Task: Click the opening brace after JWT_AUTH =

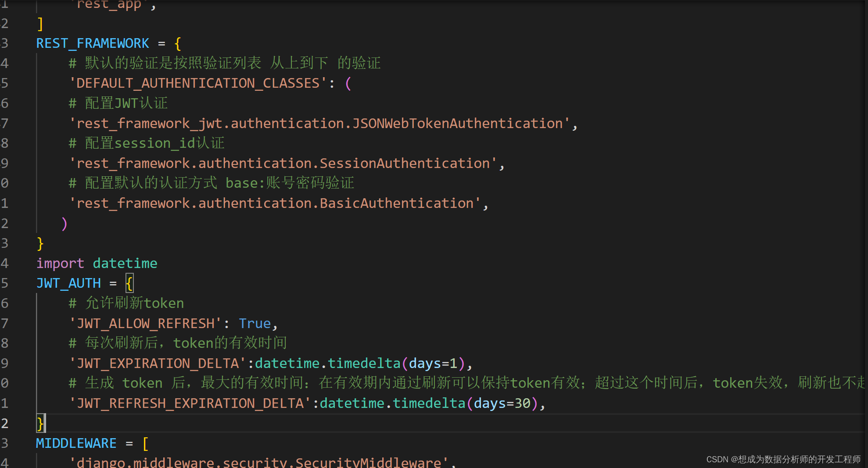Action: pyautogui.click(x=129, y=283)
